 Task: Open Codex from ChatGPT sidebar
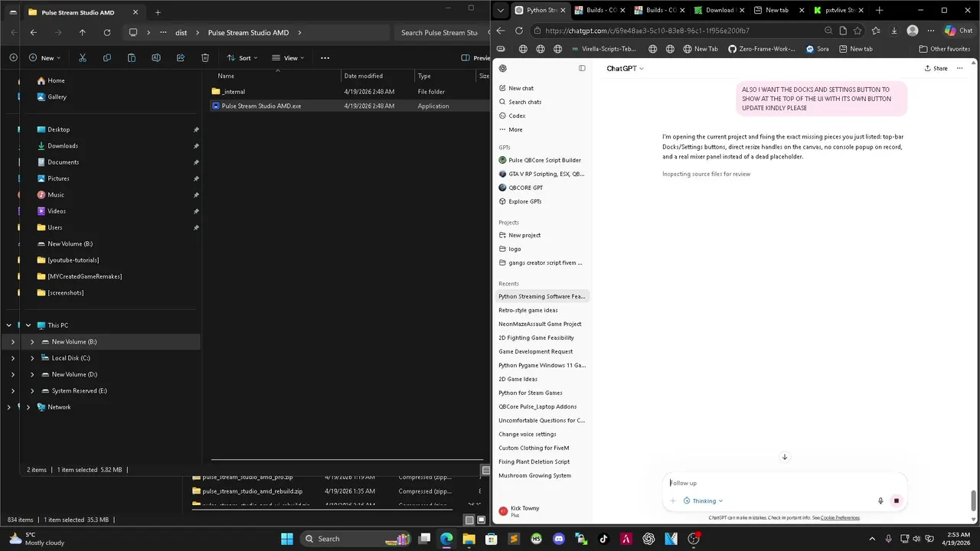click(x=543, y=116)
